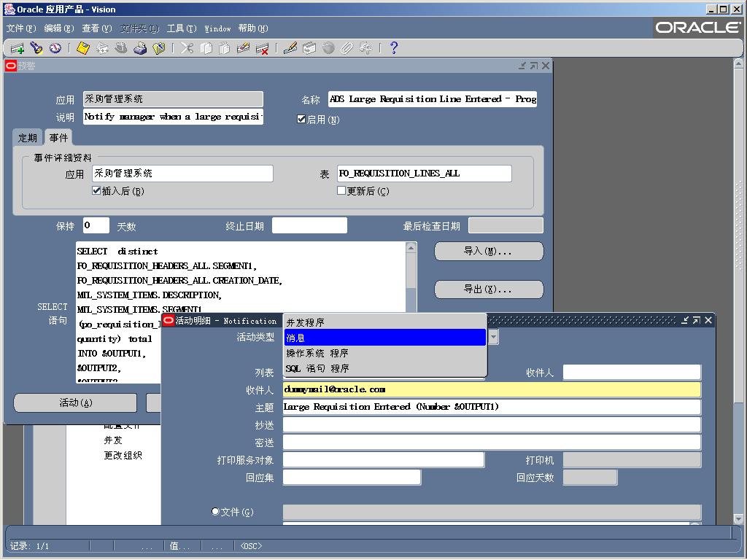Screen dimensions: 747x560
Task: Toggle the 启用(N) checkbox
Action: (301, 119)
